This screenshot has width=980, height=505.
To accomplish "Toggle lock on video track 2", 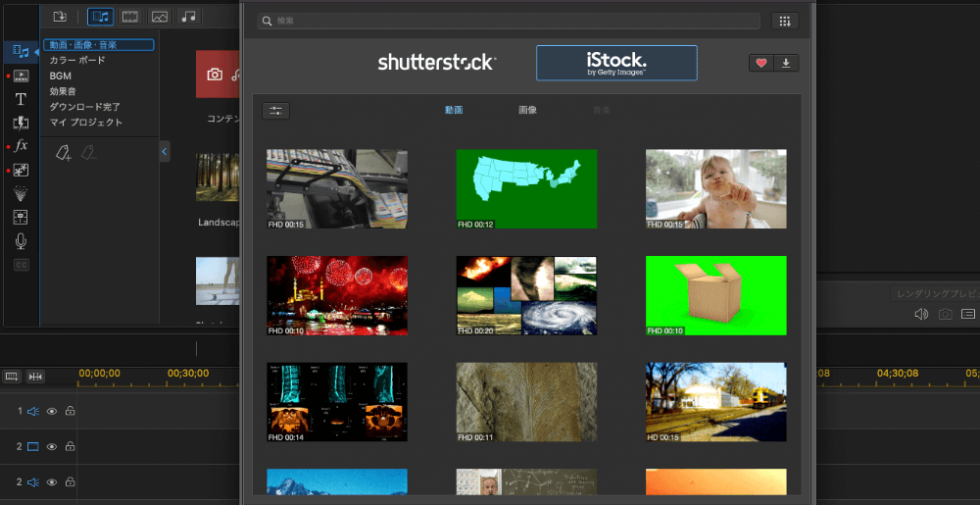I will coord(70,447).
